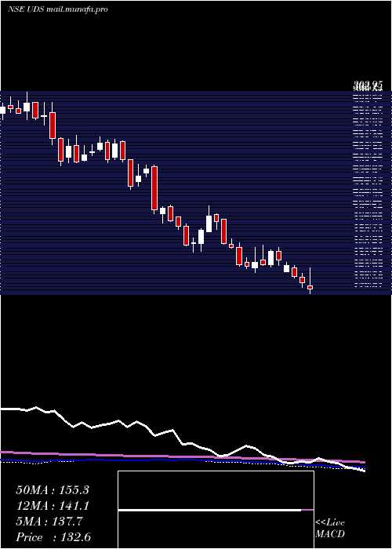This screenshot has height=549, width=392.
Task: Click inside the MACD histogram box
Action: pyautogui.click(x=216, y=510)
